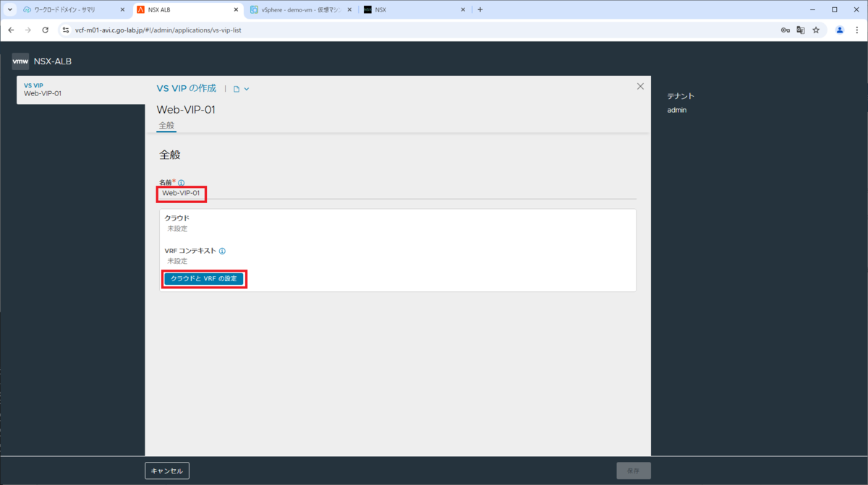
Task: Click the VRF コンテキスト info icon
Action: pyautogui.click(x=222, y=252)
